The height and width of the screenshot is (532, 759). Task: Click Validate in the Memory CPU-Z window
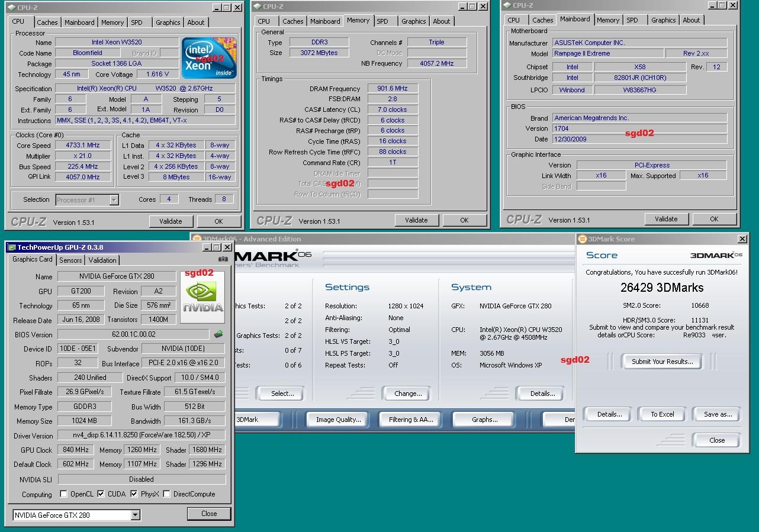416,220
